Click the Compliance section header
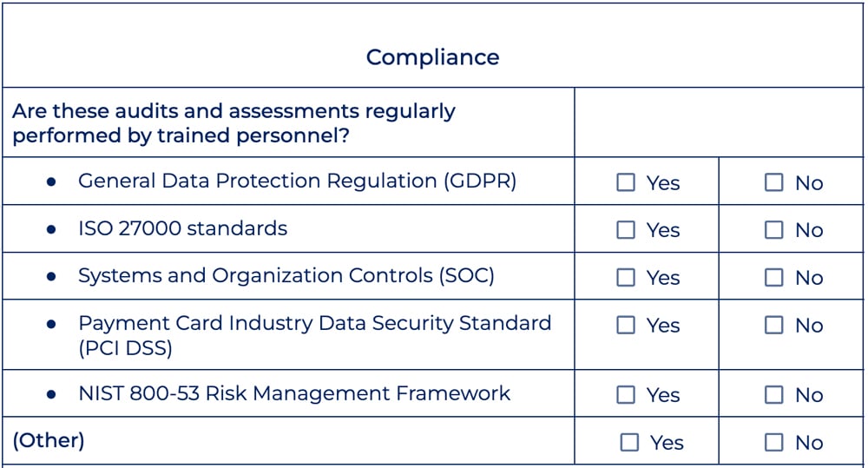The image size is (868, 468). coord(432,57)
